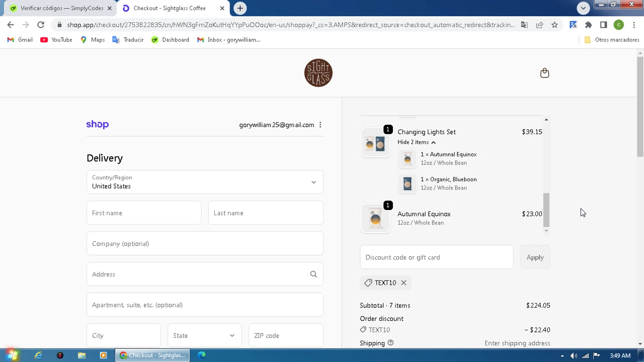
Task: Open the media player taskbar icon
Action: point(103,355)
